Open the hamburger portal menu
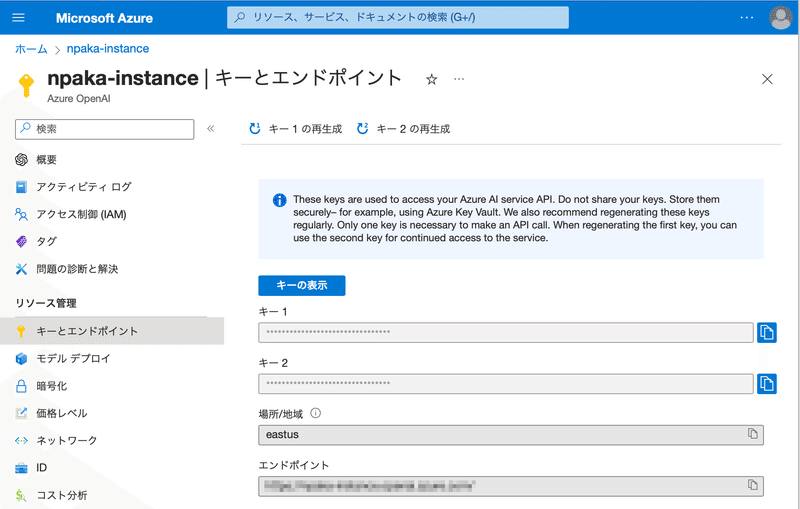Image resolution: width=800 pixels, height=509 pixels. click(x=18, y=18)
